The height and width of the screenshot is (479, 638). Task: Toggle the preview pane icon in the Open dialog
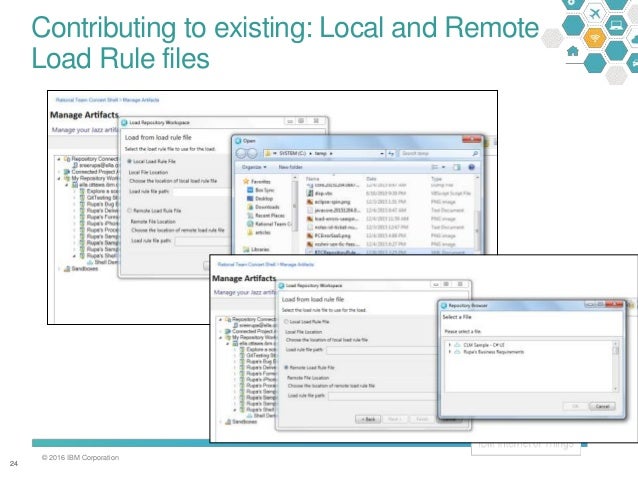tap(457, 167)
